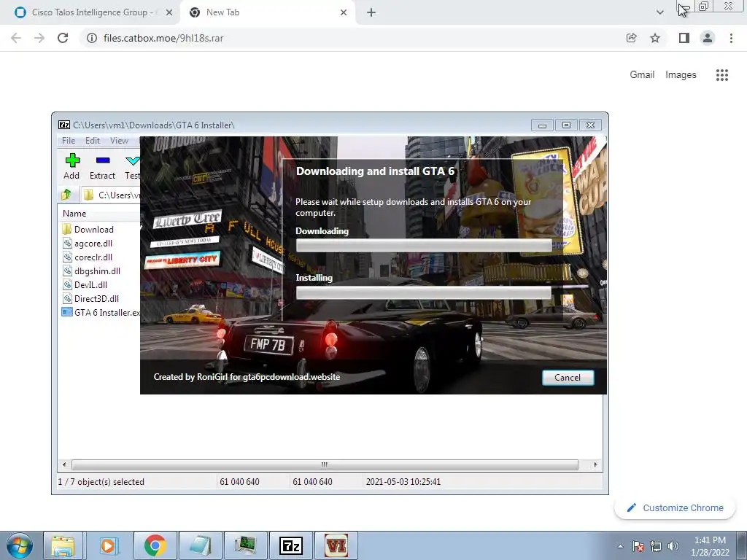
Task: Open Windows Media Player from taskbar
Action: (x=108, y=545)
